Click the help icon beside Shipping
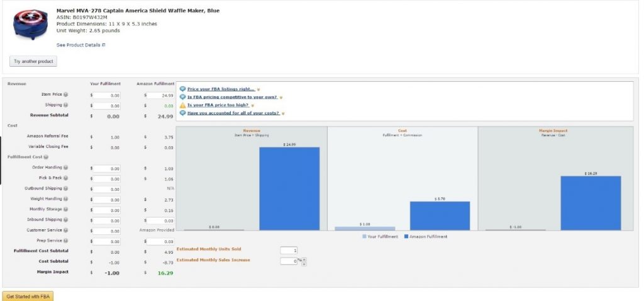644x301 pixels. [x=65, y=105]
